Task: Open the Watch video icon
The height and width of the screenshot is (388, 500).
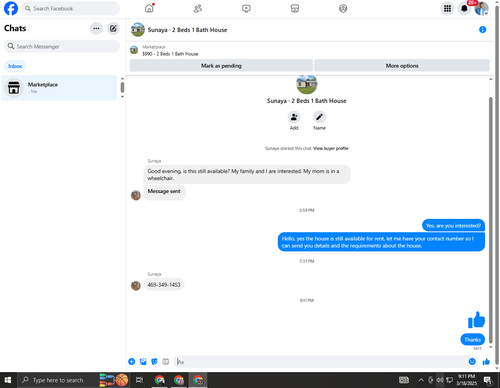Action: pos(246,8)
